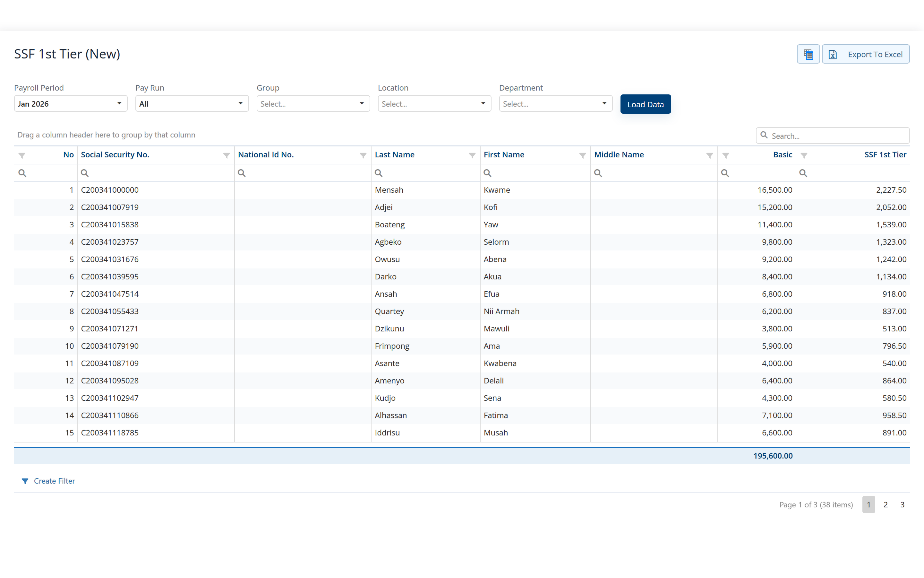924x578 pixels.
Task: Click first name Nii Armah cell
Action: (501, 311)
